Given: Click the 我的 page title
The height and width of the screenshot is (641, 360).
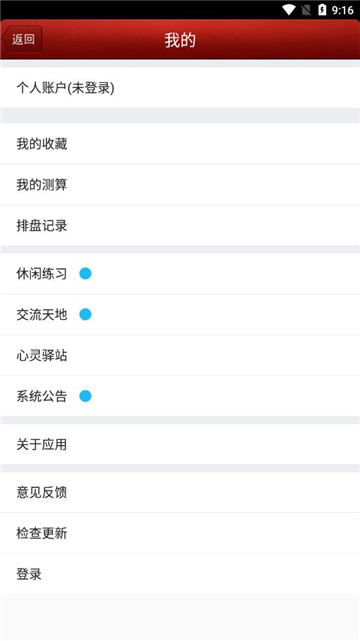Looking at the screenshot, I should [180, 40].
